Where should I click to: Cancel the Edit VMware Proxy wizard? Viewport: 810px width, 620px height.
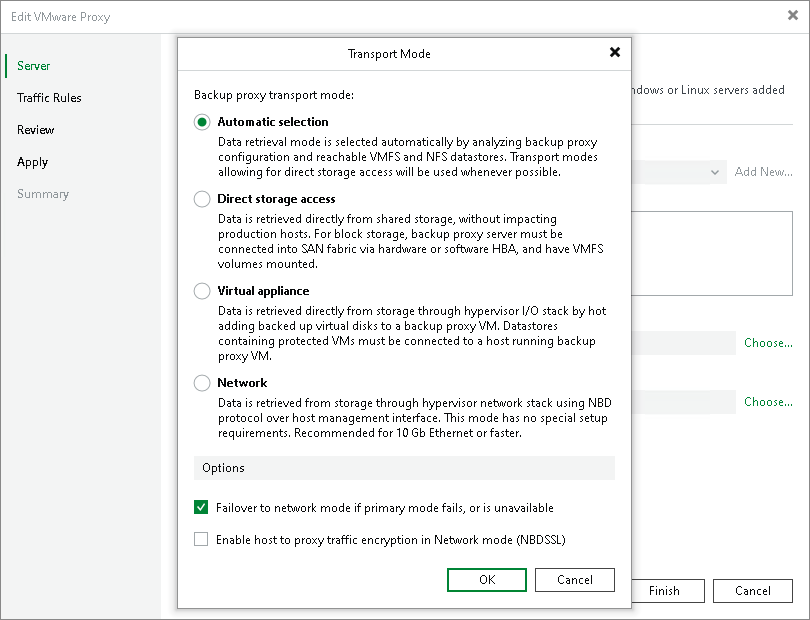point(753,591)
